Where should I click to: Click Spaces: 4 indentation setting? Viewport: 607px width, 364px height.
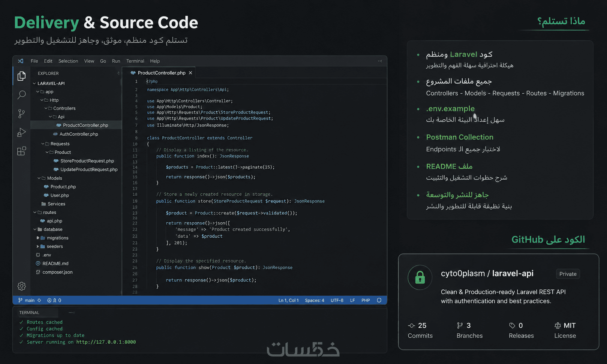pos(315,300)
